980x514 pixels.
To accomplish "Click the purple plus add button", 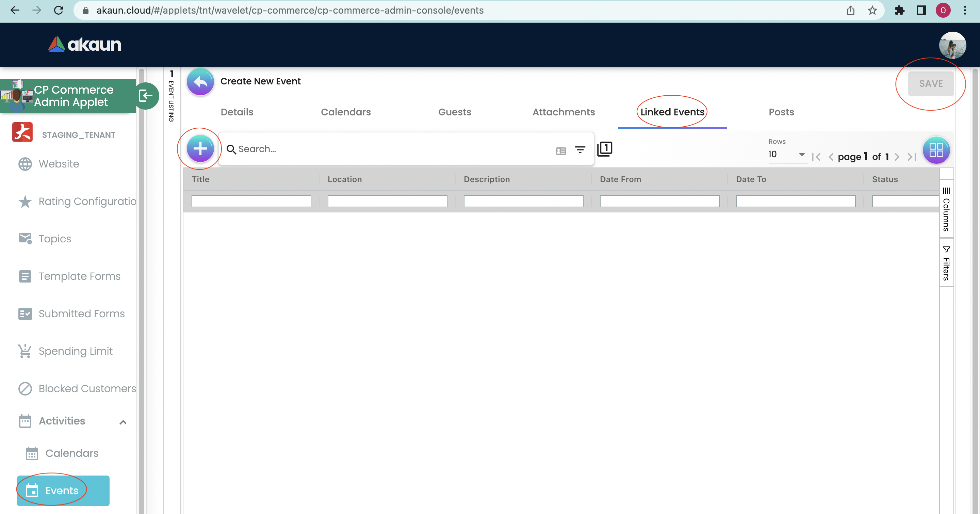I will [x=200, y=148].
